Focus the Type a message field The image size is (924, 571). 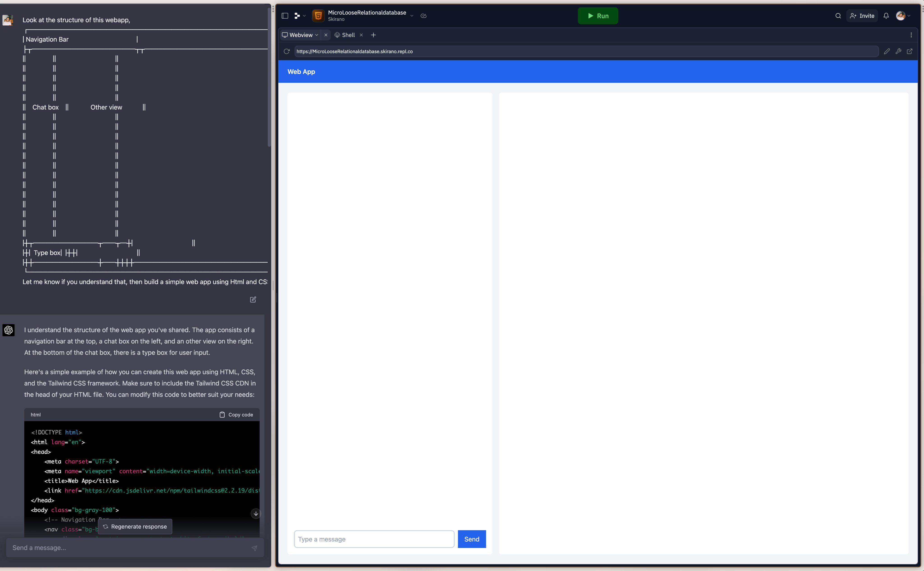(374, 539)
